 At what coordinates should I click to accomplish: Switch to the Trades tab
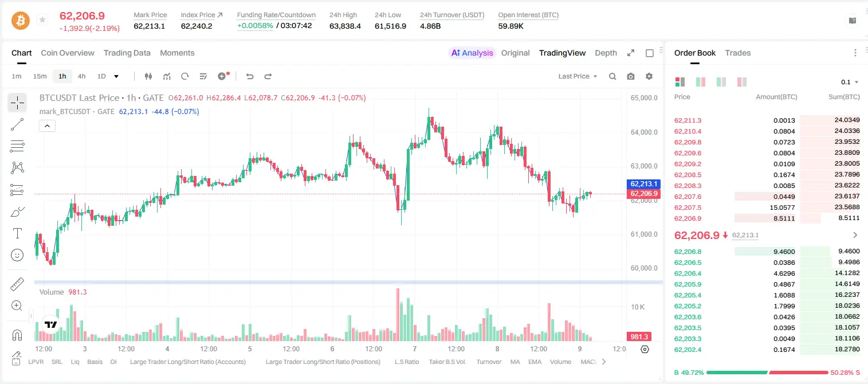point(737,53)
